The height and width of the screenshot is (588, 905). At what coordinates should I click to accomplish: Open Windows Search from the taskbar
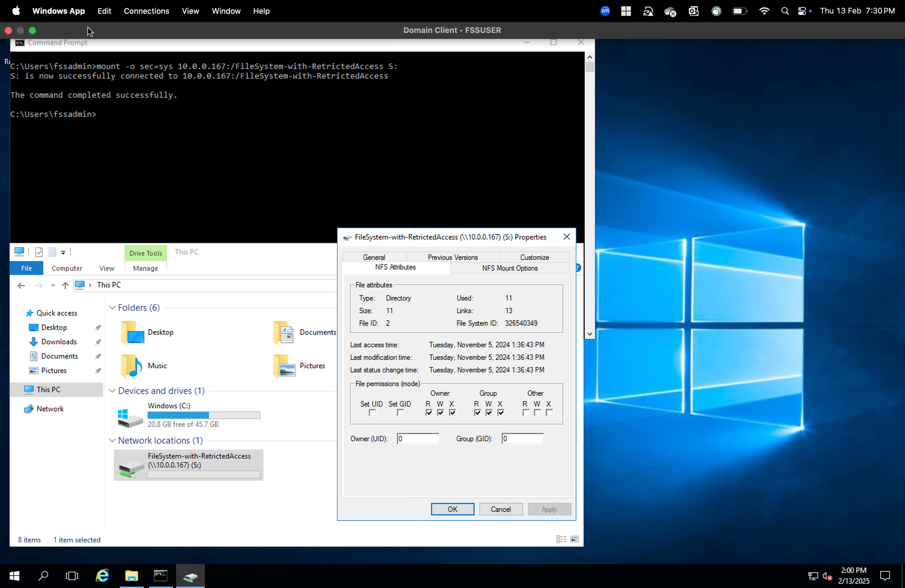point(43,575)
